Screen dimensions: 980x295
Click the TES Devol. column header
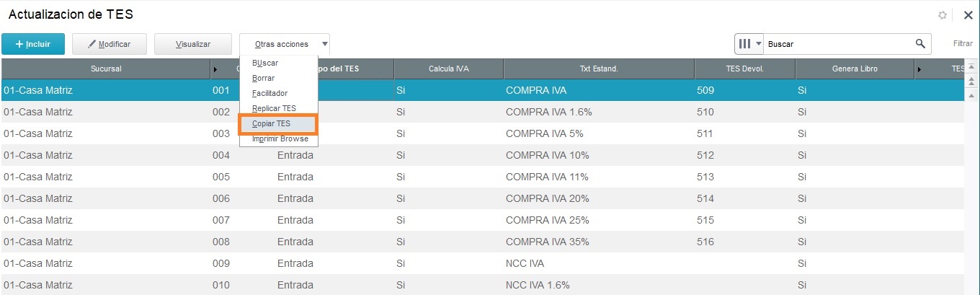[x=744, y=69]
